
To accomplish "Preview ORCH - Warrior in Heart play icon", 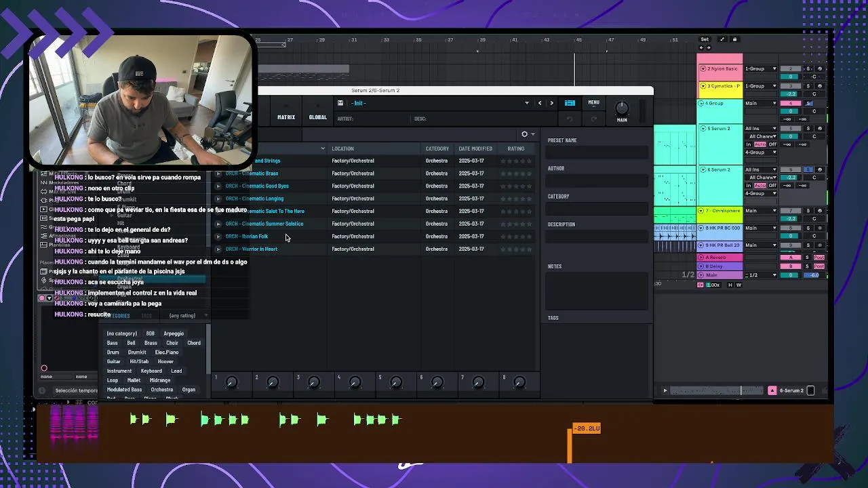I will pyautogui.click(x=218, y=249).
